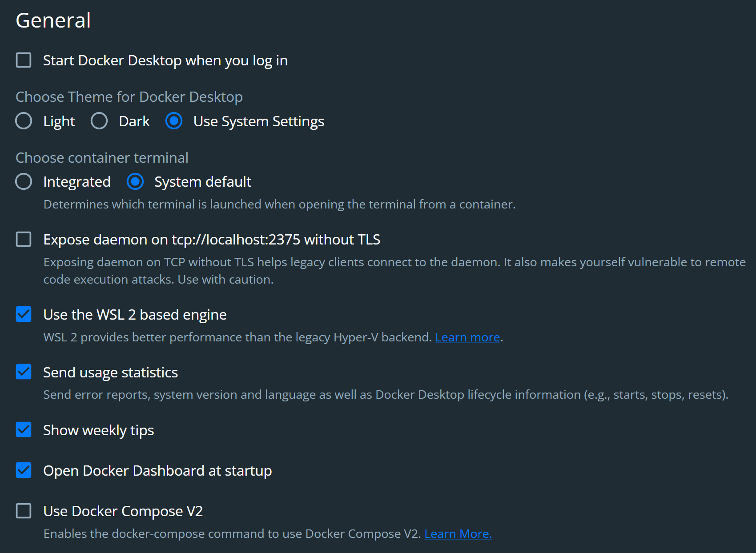Disable Show weekly tips

24,430
